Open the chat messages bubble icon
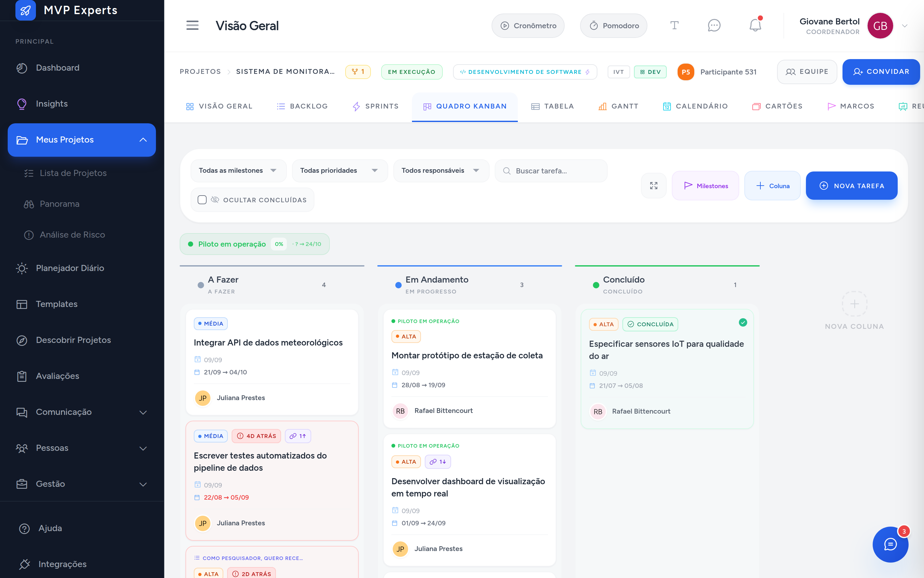Viewport: 924px width, 578px height. coord(714,26)
